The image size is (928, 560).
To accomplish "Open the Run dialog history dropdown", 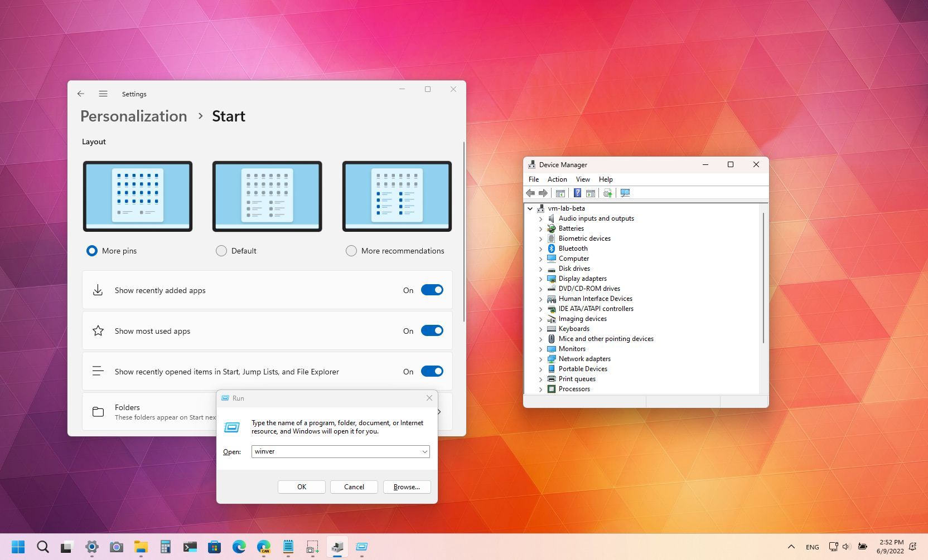I will 424,451.
